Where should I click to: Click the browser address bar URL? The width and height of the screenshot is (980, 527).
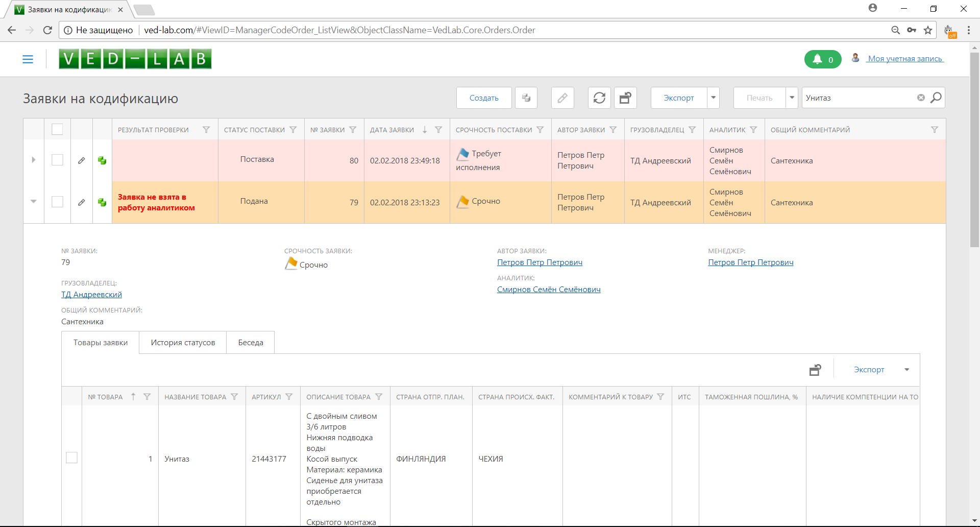(339, 30)
